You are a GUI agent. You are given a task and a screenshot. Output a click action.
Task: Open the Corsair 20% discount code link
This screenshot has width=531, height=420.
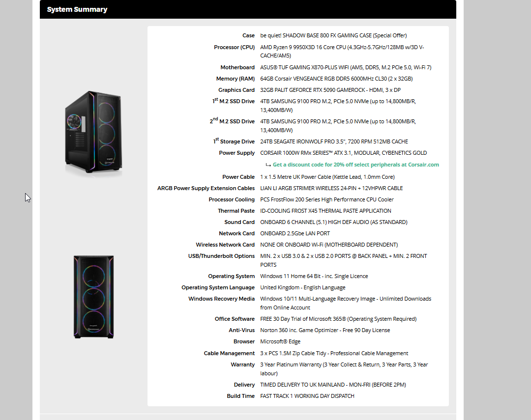click(355, 165)
